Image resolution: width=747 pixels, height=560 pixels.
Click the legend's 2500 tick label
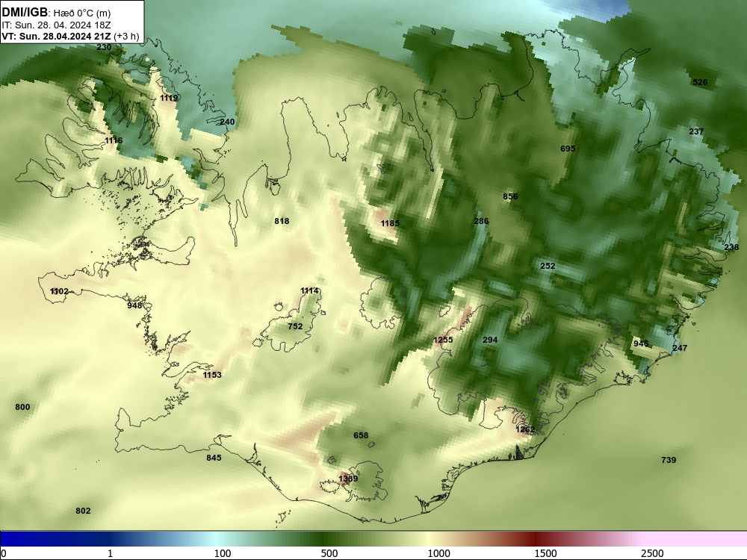(652, 553)
